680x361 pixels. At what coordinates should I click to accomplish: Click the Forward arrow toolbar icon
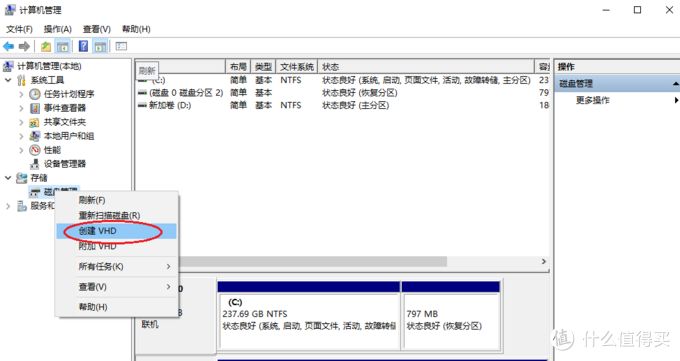pos(24,46)
